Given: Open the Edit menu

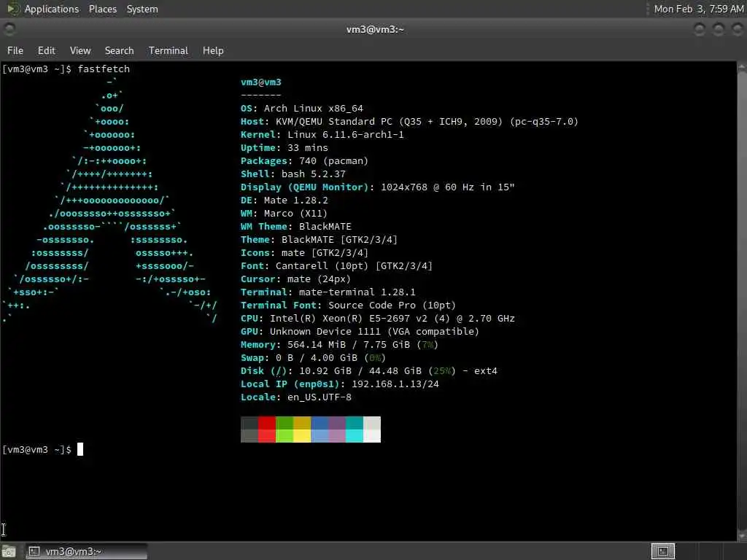Looking at the screenshot, I should coord(46,50).
